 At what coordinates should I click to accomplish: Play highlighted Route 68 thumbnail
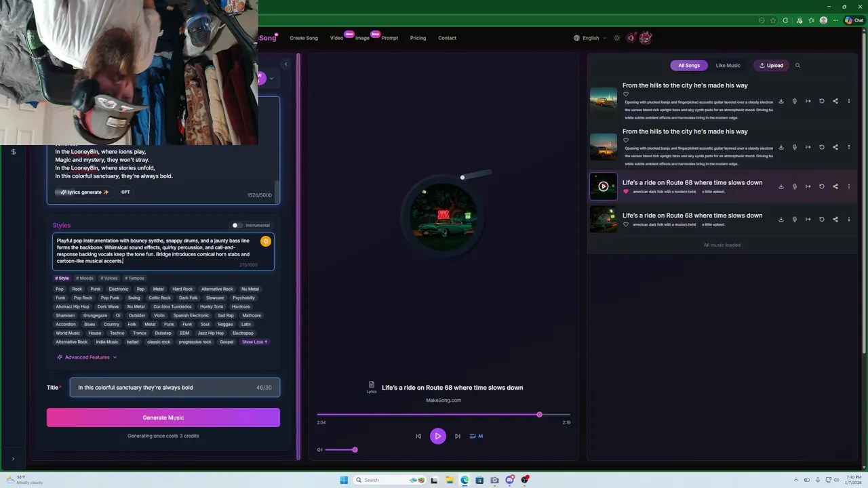pos(604,186)
